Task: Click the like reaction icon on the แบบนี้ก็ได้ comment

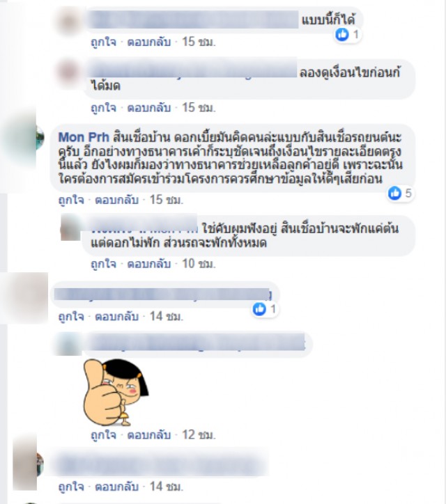Action: click(x=342, y=34)
